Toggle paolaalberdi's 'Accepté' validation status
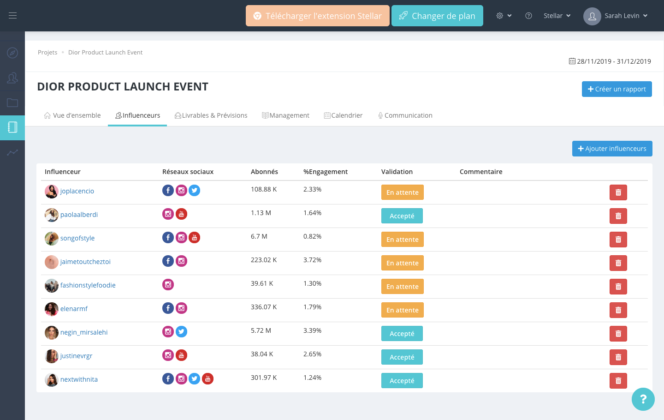Viewport: 664px width, 420px height. pos(402,214)
